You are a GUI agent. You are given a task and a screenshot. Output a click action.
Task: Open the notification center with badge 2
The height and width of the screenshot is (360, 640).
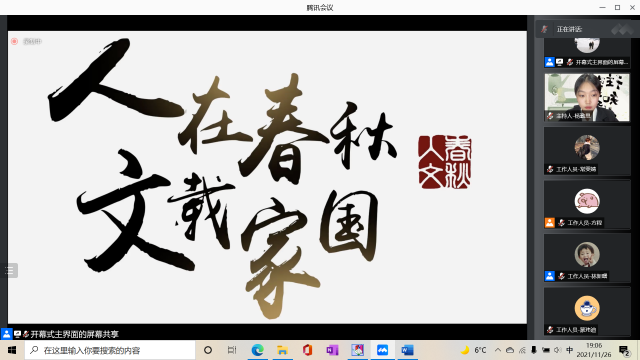point(624,351)
